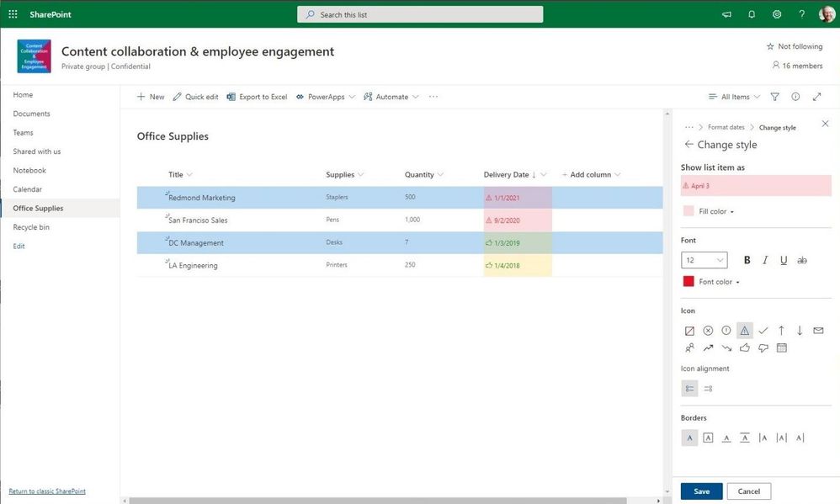This screenshot has width=840, height=504.
Task: Select the bottom border option
Action: (x=726, y=438)
